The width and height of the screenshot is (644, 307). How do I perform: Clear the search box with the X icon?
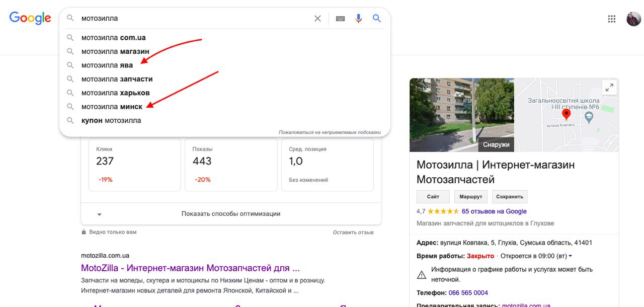[317, 19]
